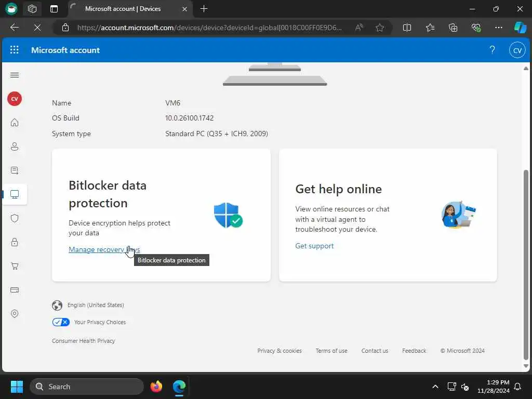This screenshot has height=399, width=532.
Task: Open Copilot sidebar icon
Action: click(520, 28)
